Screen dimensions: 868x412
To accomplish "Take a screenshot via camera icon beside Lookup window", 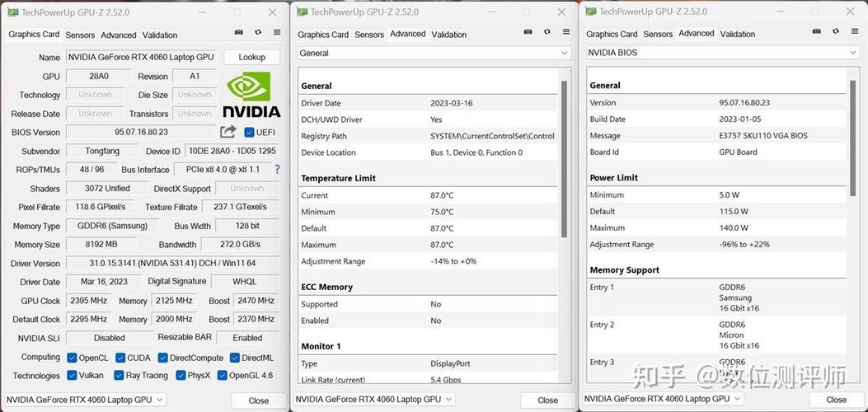I will 239,32.
